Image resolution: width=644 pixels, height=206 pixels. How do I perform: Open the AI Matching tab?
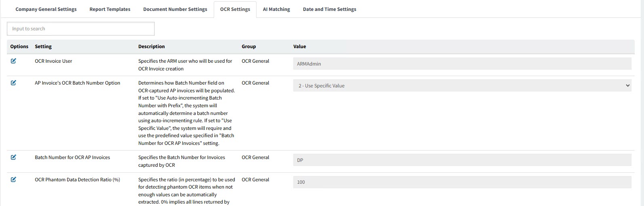276,9
